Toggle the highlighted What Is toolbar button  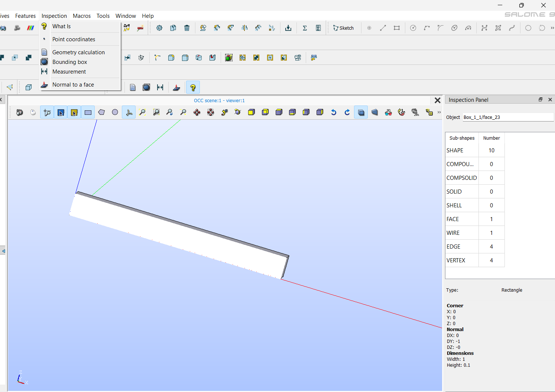pyautogui.click(x=193, y=87)
